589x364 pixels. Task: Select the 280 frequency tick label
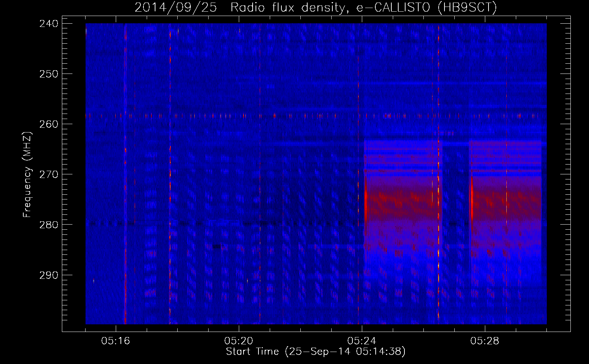(x=48, y=225)
